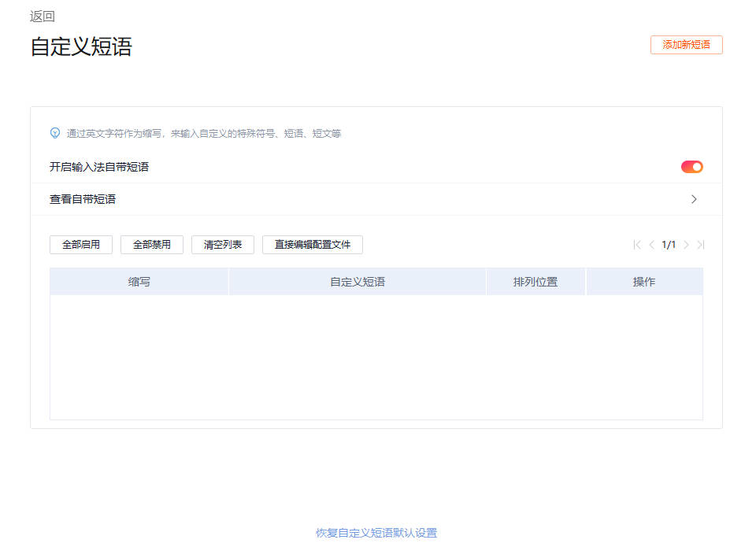This screenshot has height=558, width=756.
Task: Click the 添加新短语 button
Action: pyautogui.click(x=686, y=45)
